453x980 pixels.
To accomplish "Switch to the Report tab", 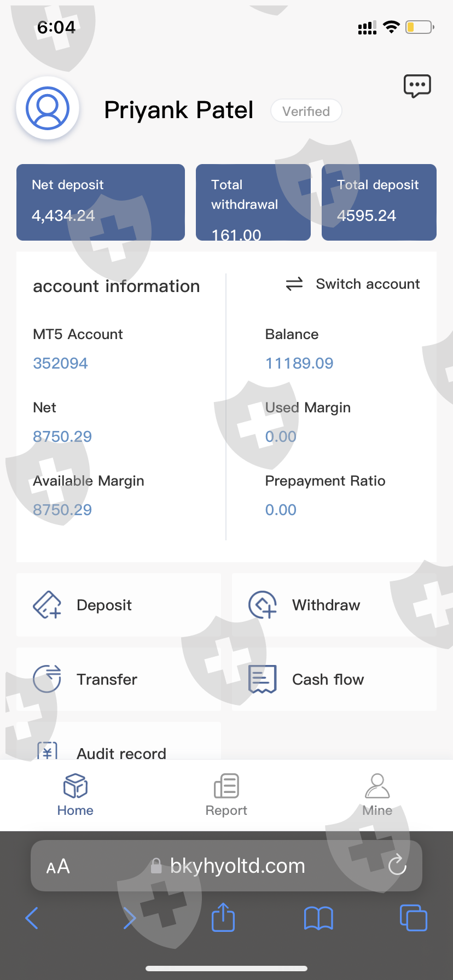I will pos(226,795).
